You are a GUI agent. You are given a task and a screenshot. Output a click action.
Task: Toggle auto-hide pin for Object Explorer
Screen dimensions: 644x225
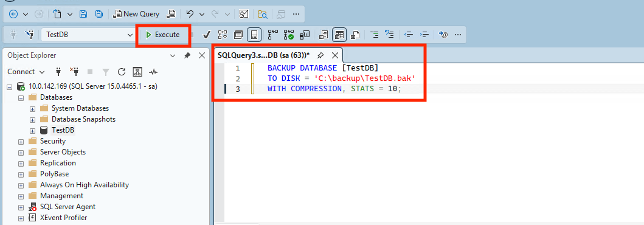[187, 55]
